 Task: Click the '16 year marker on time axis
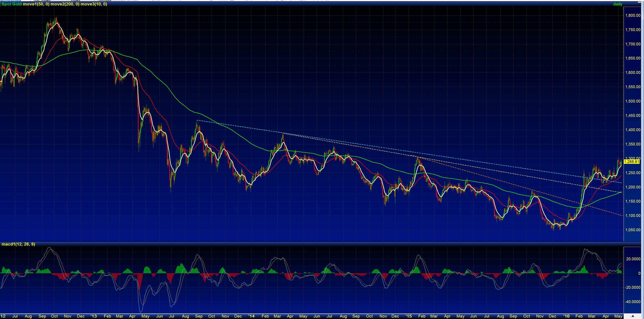point(566,316)
